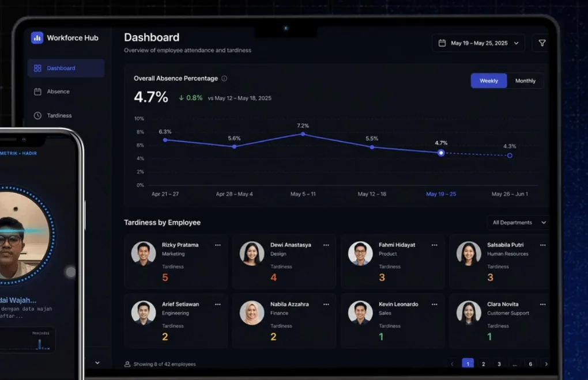Open more options for Arief Setiawan
This screenshot has width=588, height=380.
pos(218,305)
